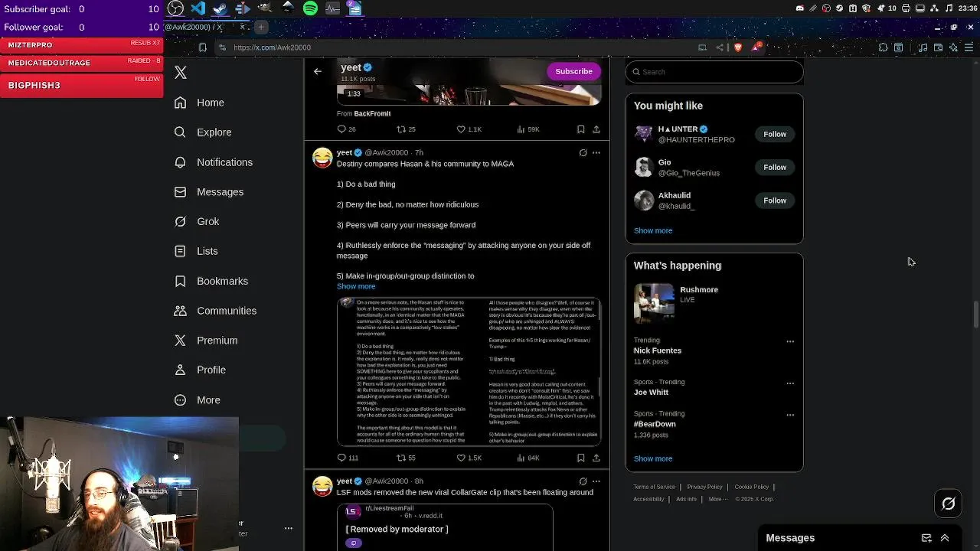This screenshot has height=551, width=980.
Task: Open the post screenshot image of Destiny's text
Action: point(469,372)
